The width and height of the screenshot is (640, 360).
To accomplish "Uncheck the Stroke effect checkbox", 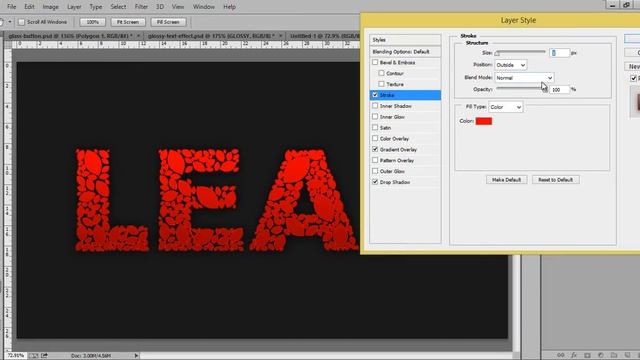I will 375,95.
